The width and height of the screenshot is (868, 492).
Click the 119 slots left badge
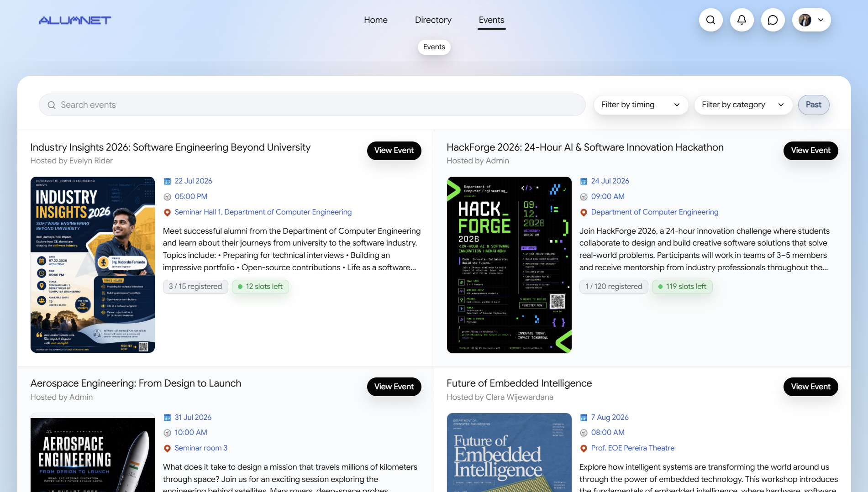point(682,287)
